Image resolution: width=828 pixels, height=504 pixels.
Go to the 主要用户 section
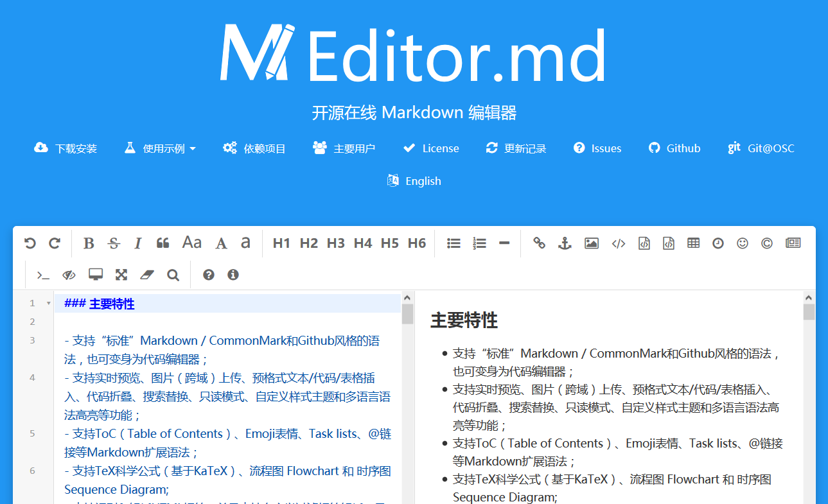pos(344,148)
